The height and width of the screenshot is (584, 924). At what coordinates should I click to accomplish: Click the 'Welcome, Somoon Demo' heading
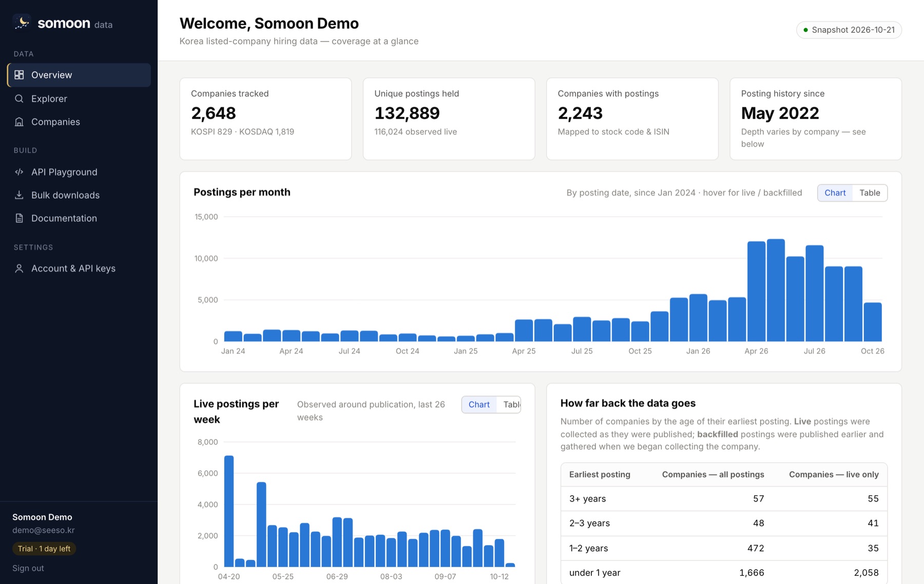(x=269, y=23)
